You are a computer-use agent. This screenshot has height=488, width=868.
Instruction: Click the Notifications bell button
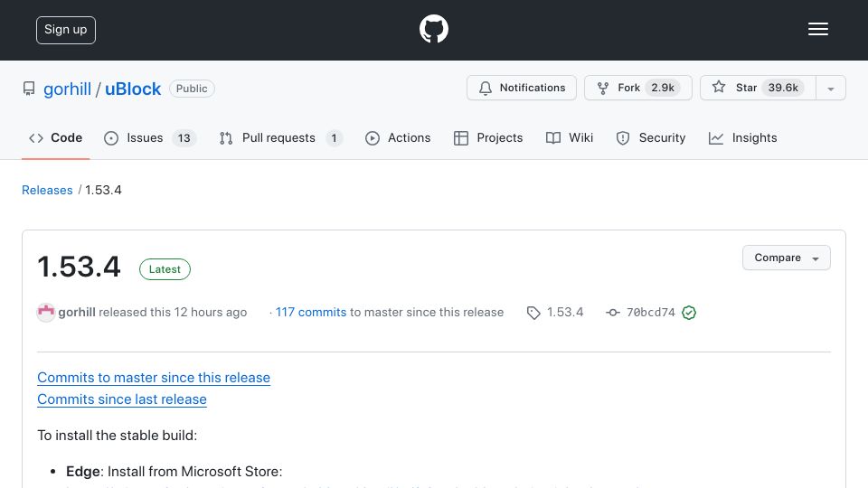[x=522, y=88]
